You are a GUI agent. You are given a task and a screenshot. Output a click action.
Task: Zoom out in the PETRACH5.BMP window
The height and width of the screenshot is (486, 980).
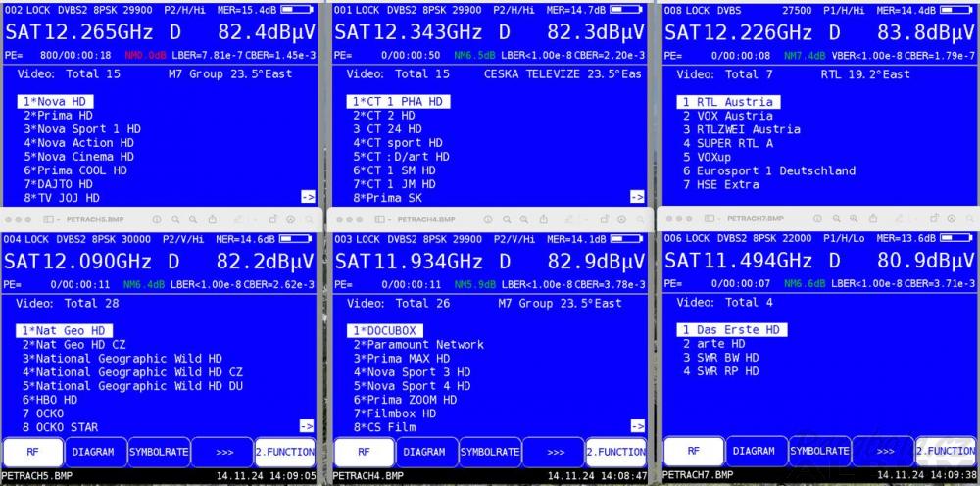pos(175,219)
